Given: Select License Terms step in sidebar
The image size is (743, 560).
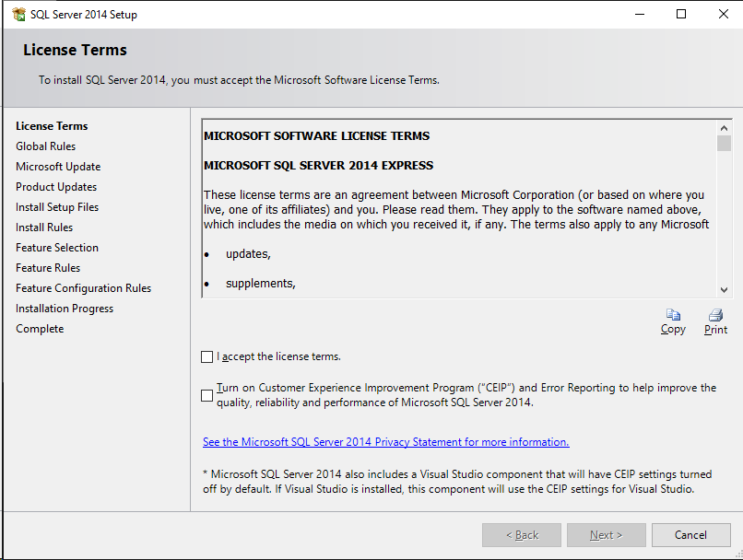Looking at the screenshot, I should [52, 126].
